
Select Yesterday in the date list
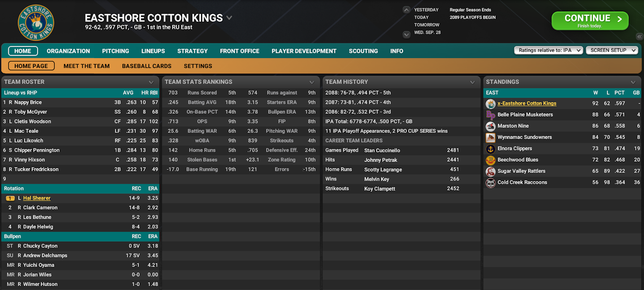tap(426, 10)
